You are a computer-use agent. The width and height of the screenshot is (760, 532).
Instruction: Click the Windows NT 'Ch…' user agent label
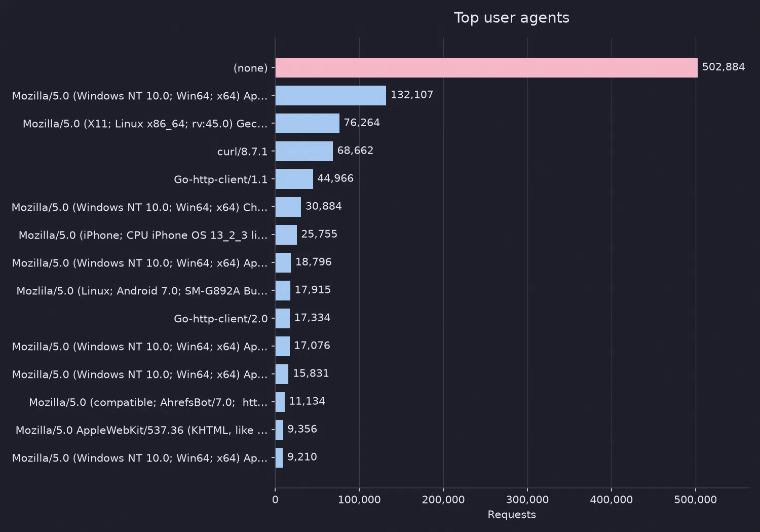[139, 207]
